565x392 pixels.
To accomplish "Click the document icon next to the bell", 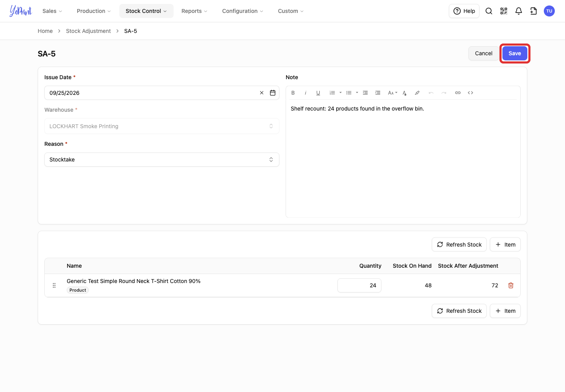I will point(534,11).
